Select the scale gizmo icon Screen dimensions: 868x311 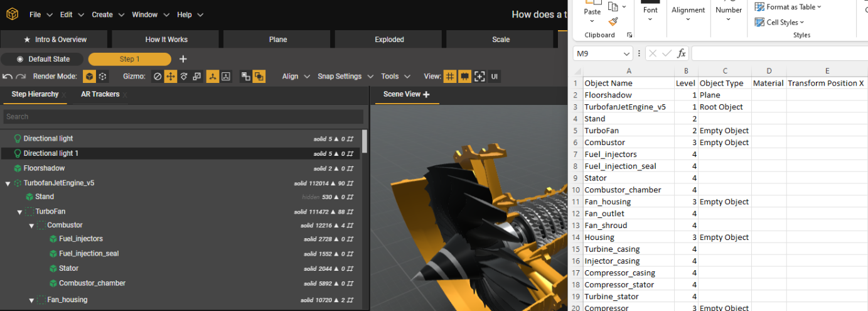tap(197, 77)
